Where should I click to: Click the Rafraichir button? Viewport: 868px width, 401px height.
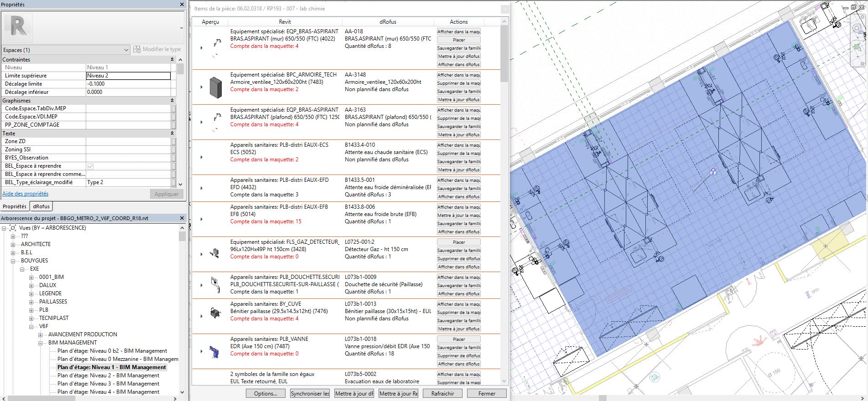(442, 393)
